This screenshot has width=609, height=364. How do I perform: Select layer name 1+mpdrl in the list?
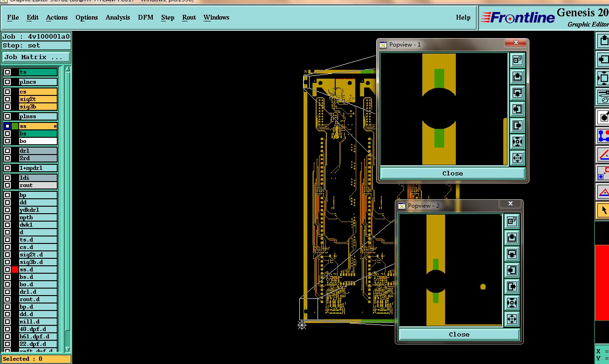pyautogui.click(x=38, y=168)
